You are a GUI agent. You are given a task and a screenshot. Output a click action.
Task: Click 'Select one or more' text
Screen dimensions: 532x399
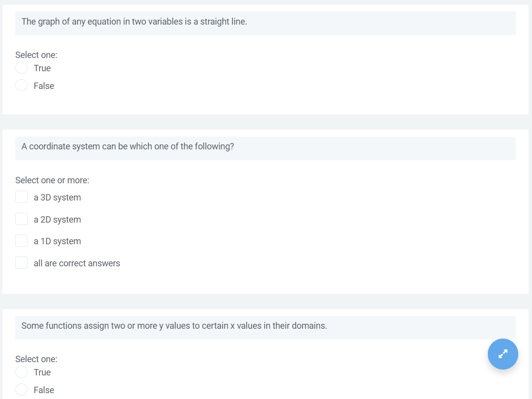click(52, 180)
